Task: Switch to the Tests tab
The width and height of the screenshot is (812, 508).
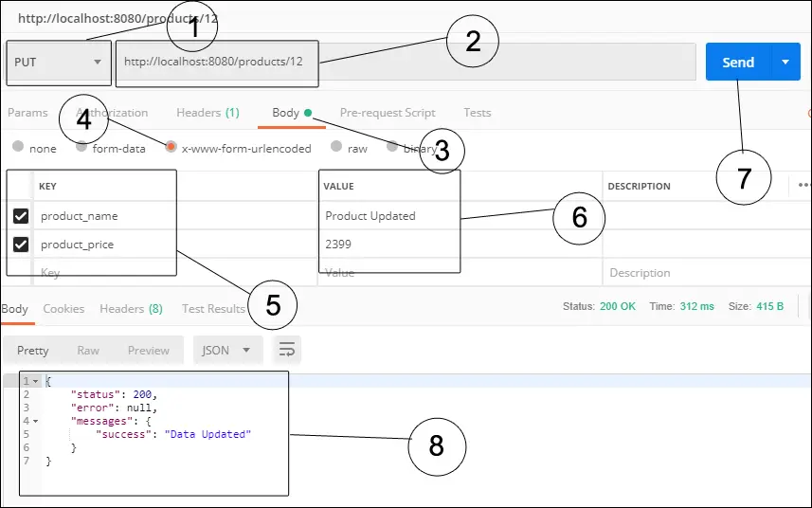Action: coord(477,113)
